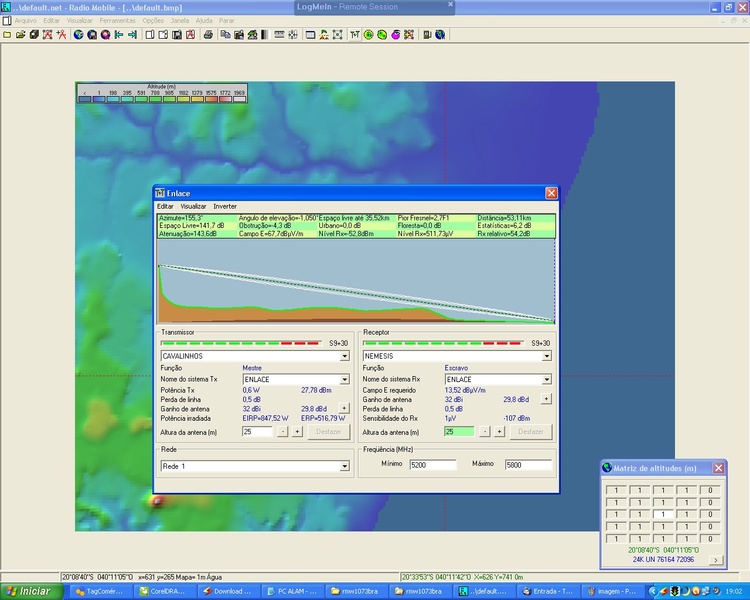The image size is (750, 600).
Task: Click the Máximo frequency input field
Action: (528, 465)
